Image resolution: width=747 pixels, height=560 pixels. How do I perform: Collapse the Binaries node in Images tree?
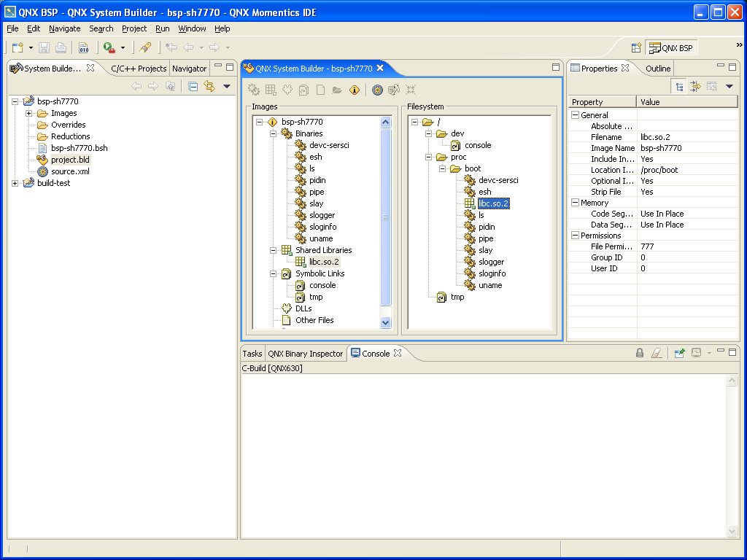tap(274, 133)
